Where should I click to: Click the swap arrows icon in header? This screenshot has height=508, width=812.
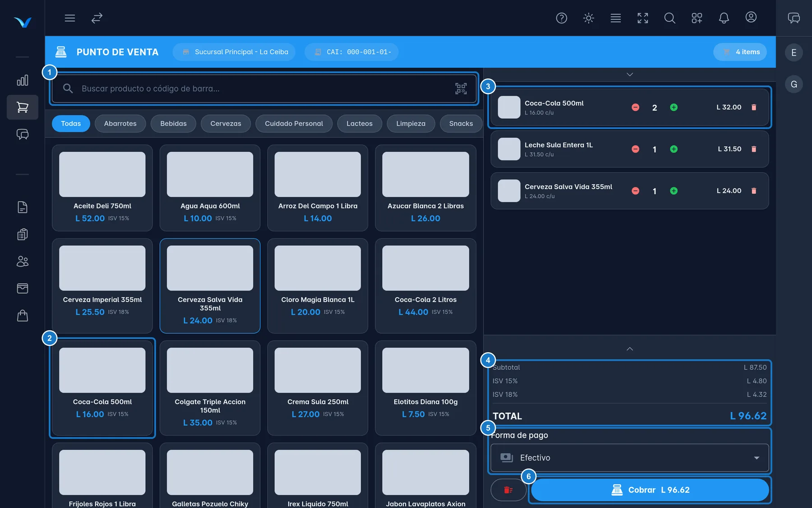pos(97,18)
